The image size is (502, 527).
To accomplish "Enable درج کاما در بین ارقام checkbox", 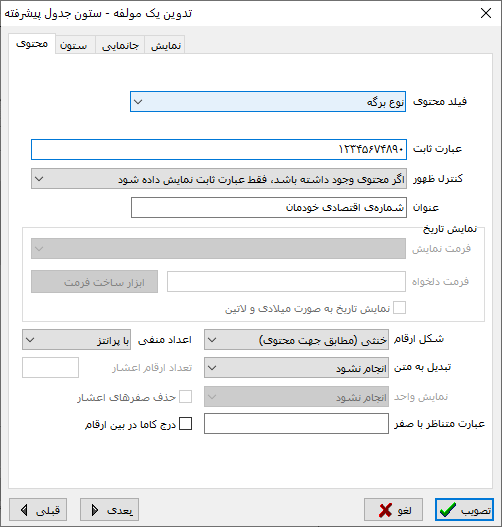I will click(x=185, y=424).
